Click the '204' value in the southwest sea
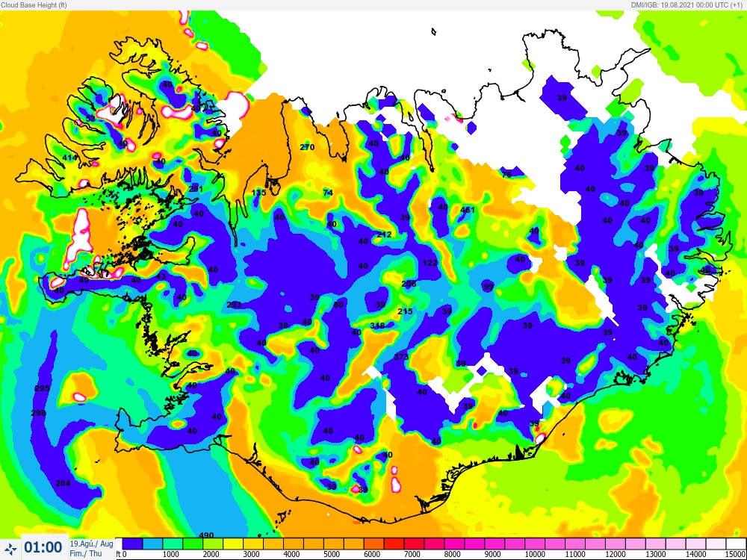This screenshot has width=747, height=560. pos(63,483)
